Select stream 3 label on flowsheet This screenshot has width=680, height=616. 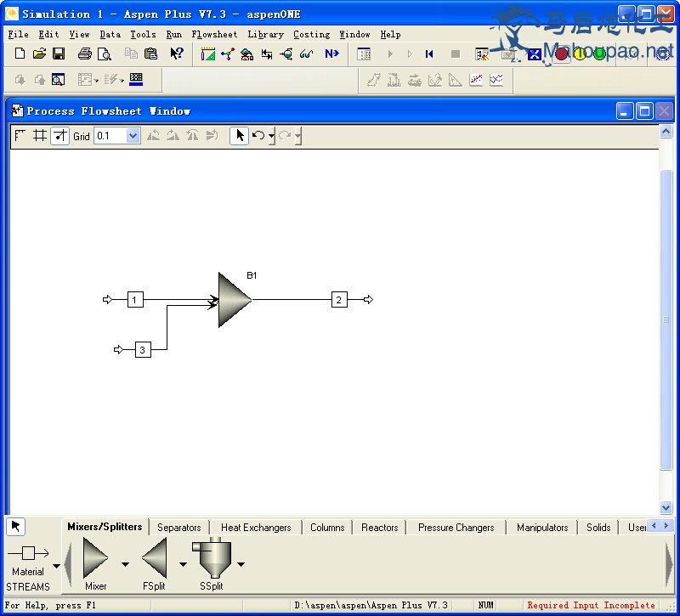tap(143, 349)
